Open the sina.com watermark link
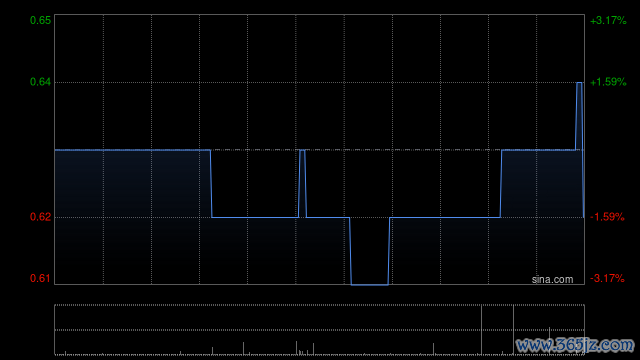 coord(552,280)
